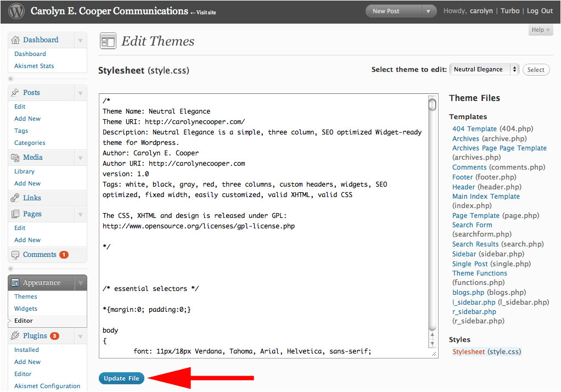Click the Log Out link
Image resolution: width=561 pixels, height=392 pixels.
[x=540, y=11]
